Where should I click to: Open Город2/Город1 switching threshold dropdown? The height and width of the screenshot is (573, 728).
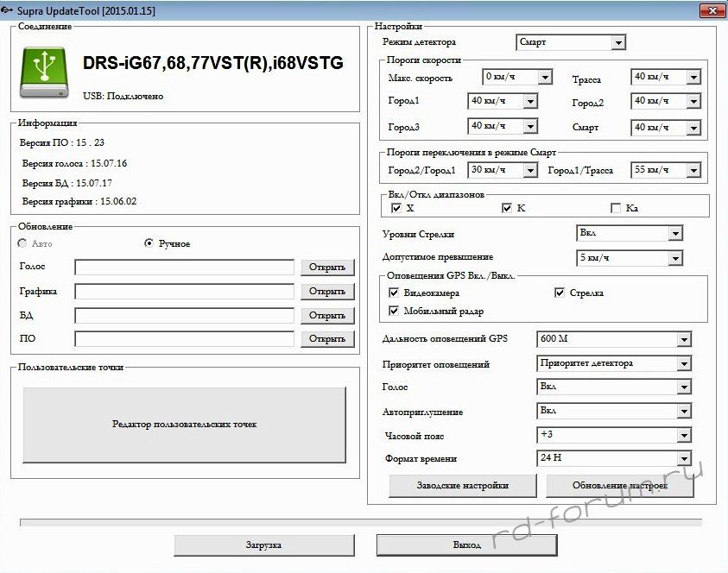pos(503,170)
